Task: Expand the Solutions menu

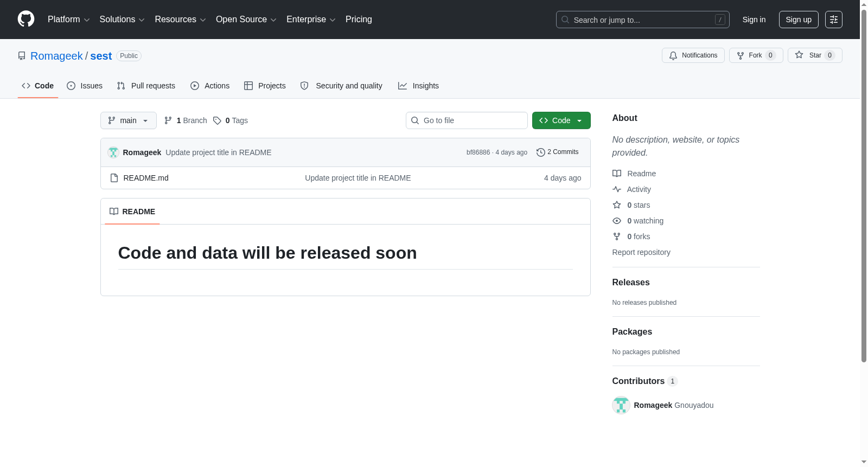Action: (x=122, y=20)
